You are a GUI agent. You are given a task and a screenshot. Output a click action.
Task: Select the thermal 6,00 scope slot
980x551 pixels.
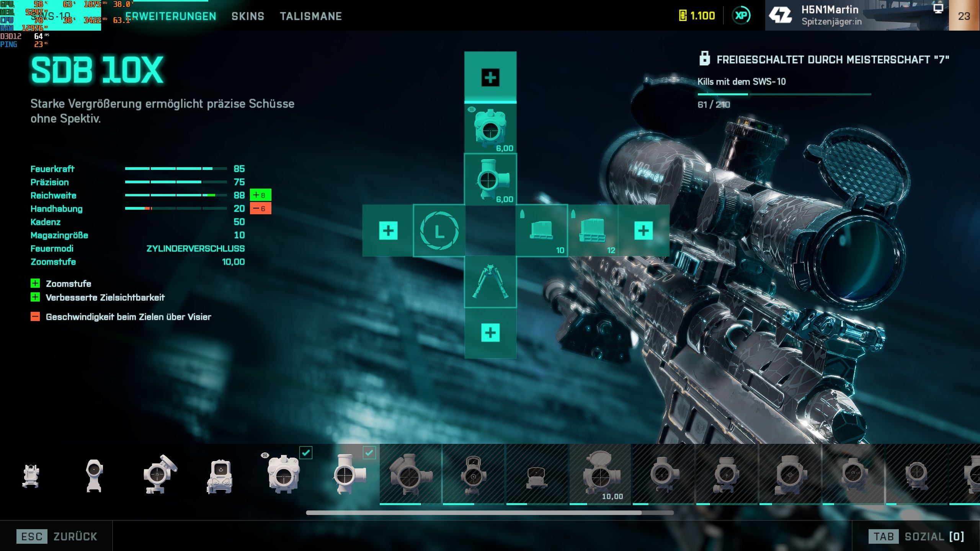pos(490,129)
